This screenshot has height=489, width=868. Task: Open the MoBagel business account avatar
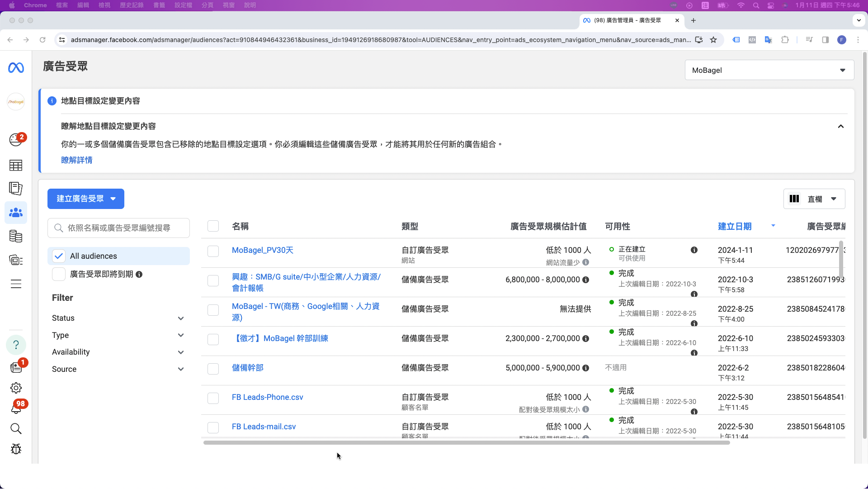pos(16,102)
